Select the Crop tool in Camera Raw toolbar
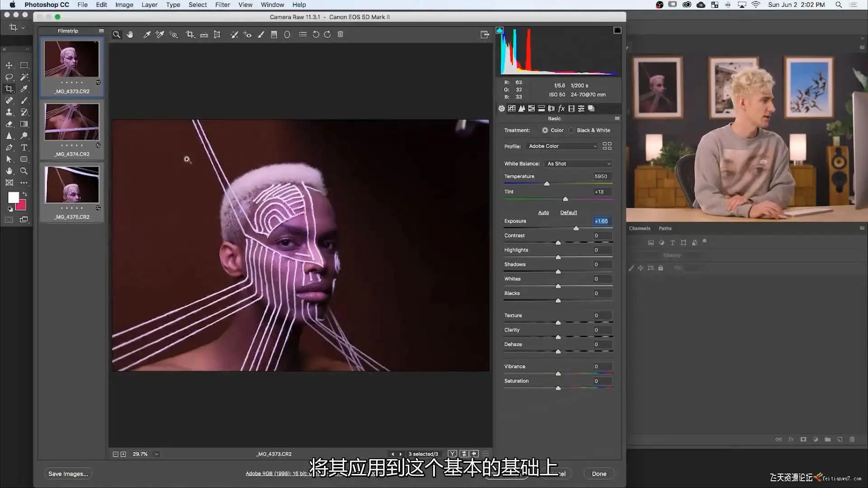The image size is (868, 488). (190, 34)
